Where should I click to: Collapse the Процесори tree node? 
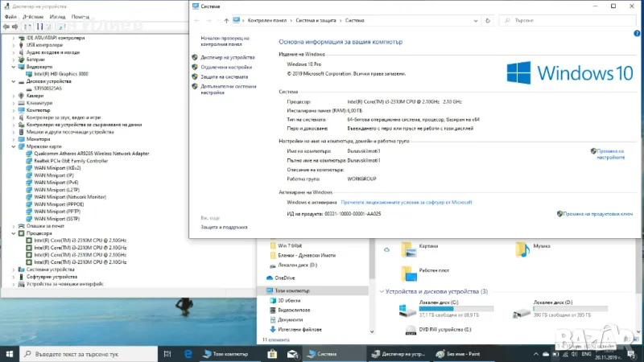[x=14, y=233]
